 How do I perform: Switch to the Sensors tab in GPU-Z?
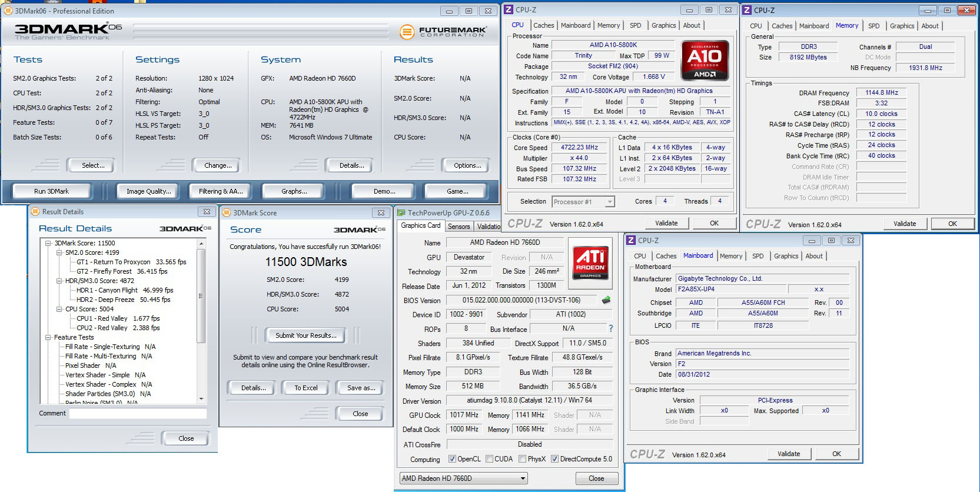point(459,227)
